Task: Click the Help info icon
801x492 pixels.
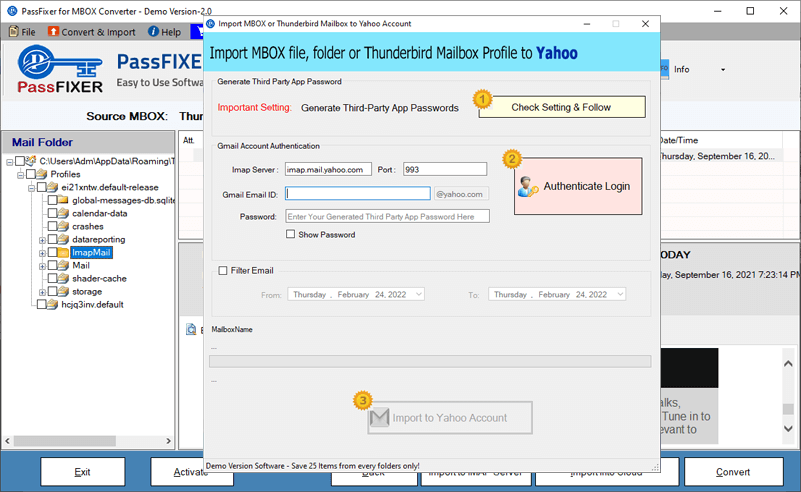Action: (153, 32)
